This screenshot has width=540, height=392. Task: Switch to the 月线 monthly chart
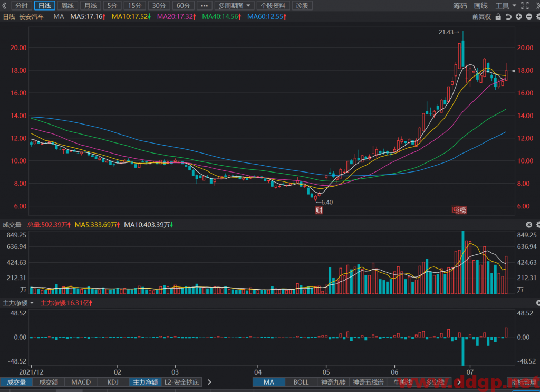(91, 5)
